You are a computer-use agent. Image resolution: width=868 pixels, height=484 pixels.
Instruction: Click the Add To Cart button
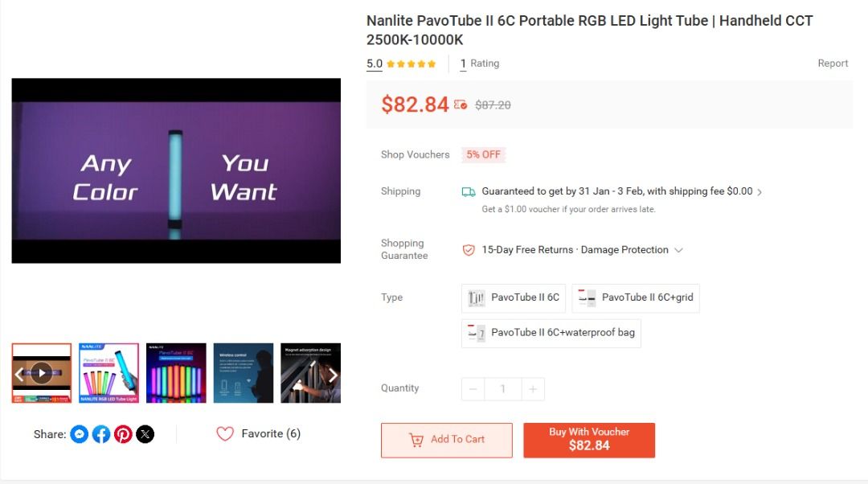click(446, 440)
